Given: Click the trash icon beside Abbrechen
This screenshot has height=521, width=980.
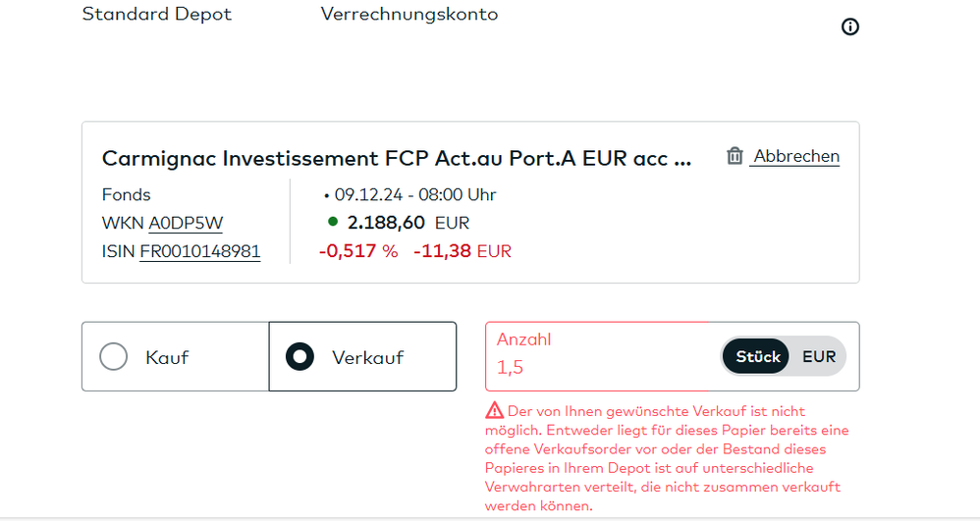Looking at the screenshot, I should coord(735,156).
